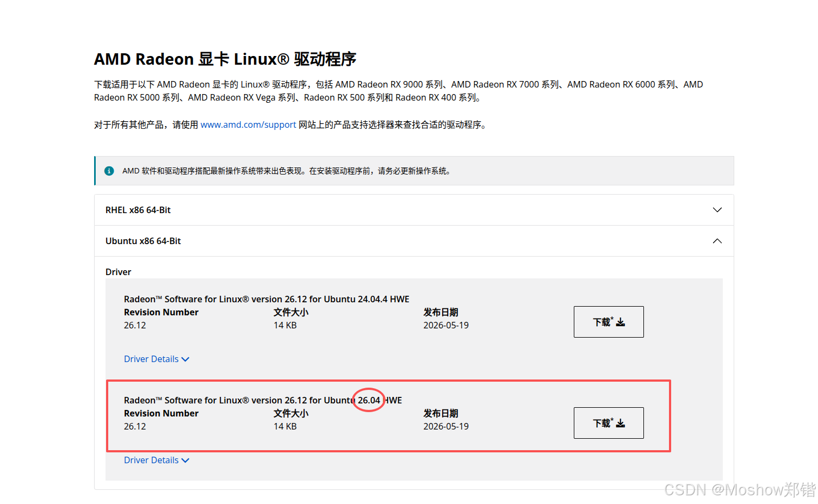Collapse the Ubuntu x86 64-Bit section
The width and height of the screenshot is (818, 504).
(x=414, y=241)
